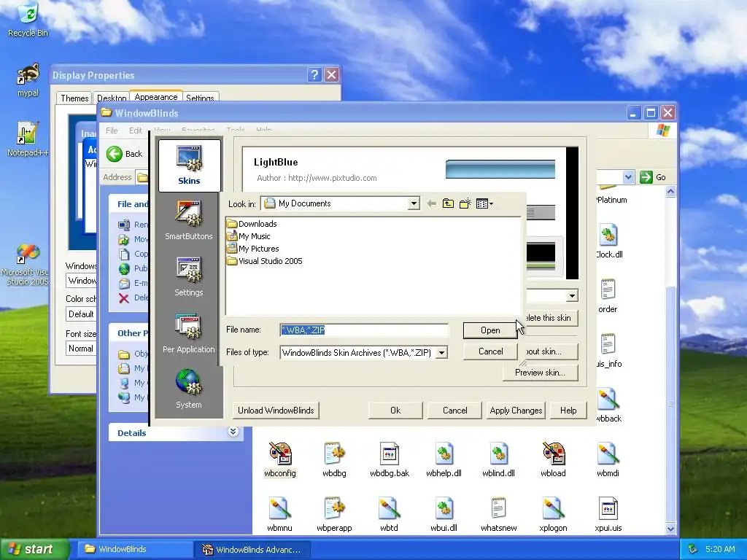Viewport: 747px width, 560px height.
Task: Select the wbtd file icon
Action: [390, 514]
